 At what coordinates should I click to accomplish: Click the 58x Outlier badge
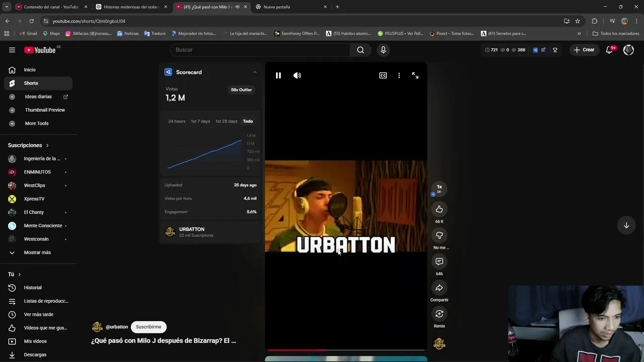pyautogui.click(x=242, y=90)
